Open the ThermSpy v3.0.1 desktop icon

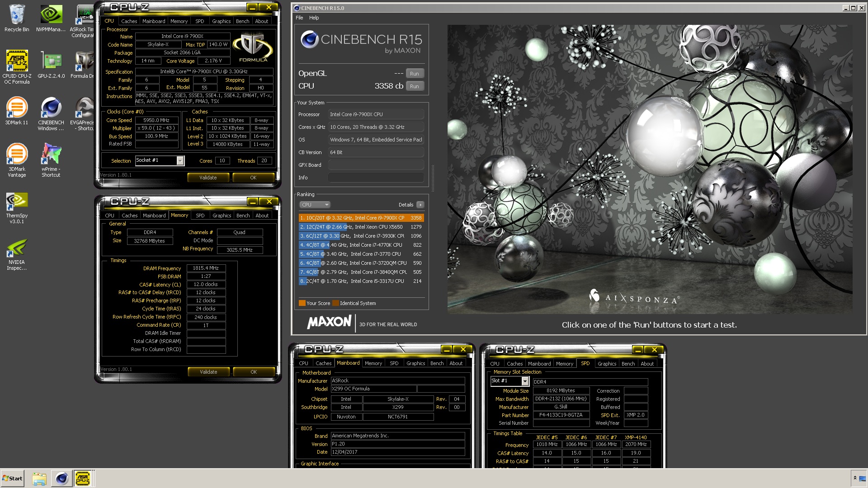17,208
